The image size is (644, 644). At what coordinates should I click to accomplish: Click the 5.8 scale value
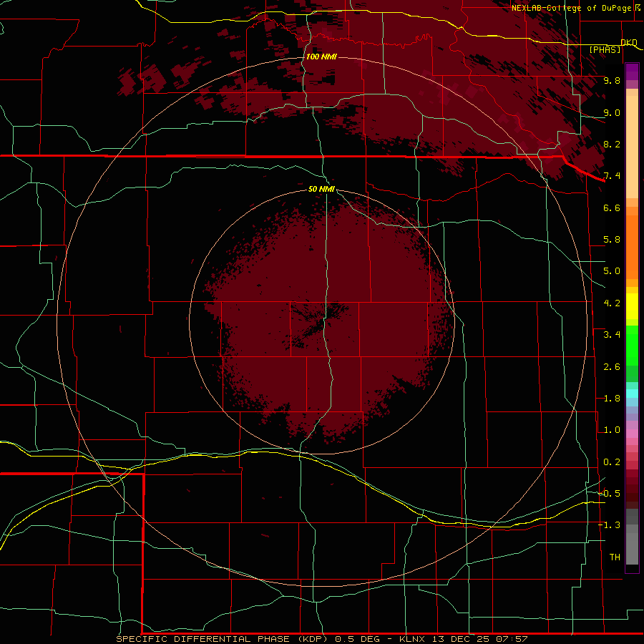click(x=612, y=240)
